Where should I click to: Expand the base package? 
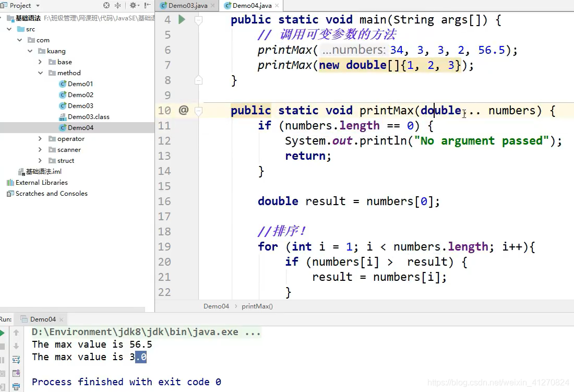coord(40,62)
